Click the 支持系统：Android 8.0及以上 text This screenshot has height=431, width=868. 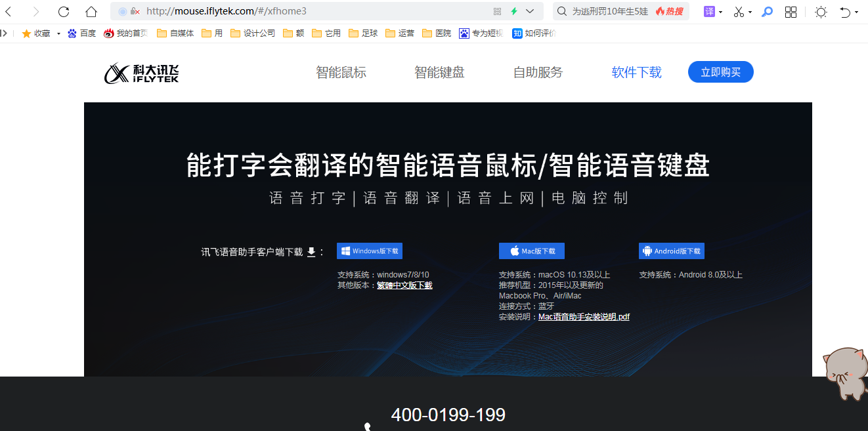point(691,275)
